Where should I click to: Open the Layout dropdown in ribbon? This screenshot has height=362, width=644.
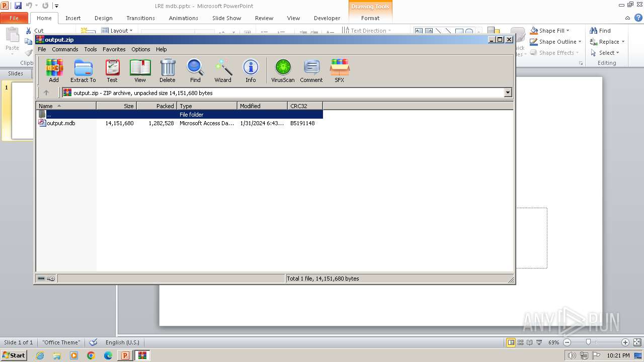(x=117, y=31)
